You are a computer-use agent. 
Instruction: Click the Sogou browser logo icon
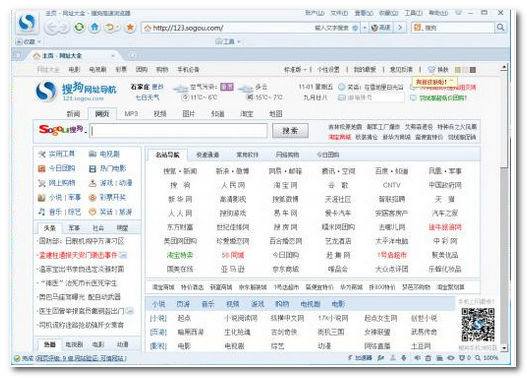tap(27, 23)
